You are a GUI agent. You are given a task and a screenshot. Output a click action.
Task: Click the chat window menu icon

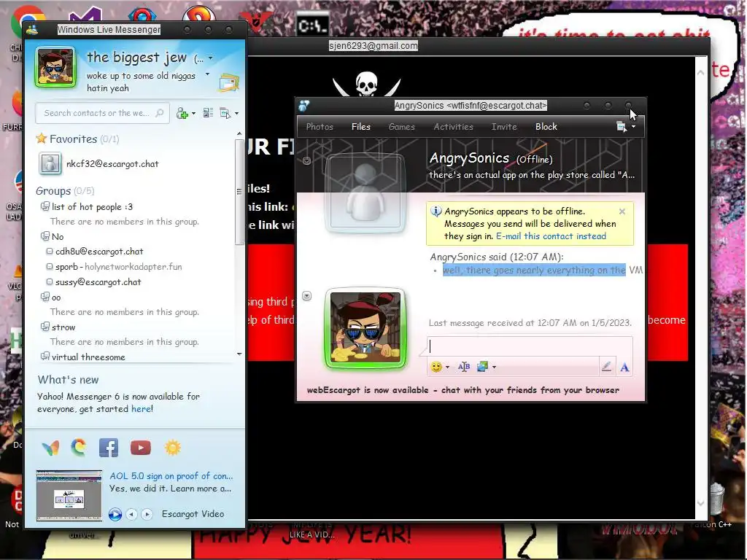622,127
